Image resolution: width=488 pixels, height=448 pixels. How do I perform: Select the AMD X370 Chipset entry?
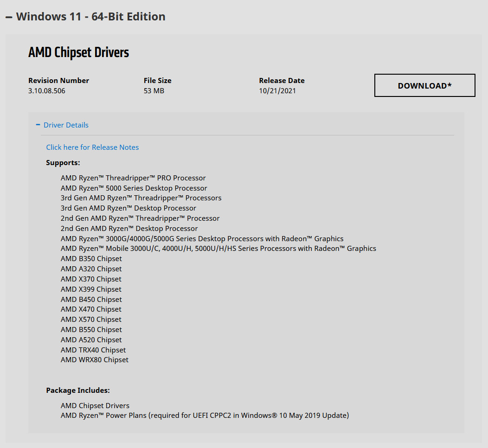pos(91,279)
